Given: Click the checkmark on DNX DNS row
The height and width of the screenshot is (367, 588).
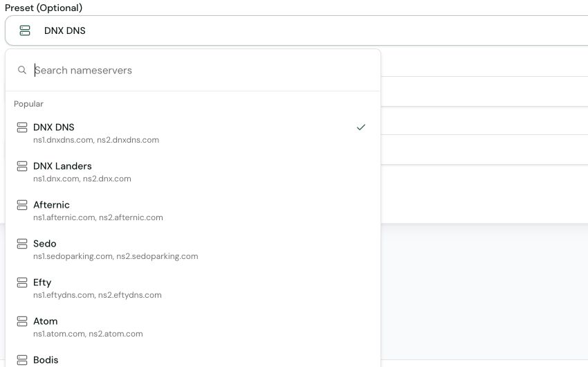Looking at the screenshot, I should (x=360, y=127).
